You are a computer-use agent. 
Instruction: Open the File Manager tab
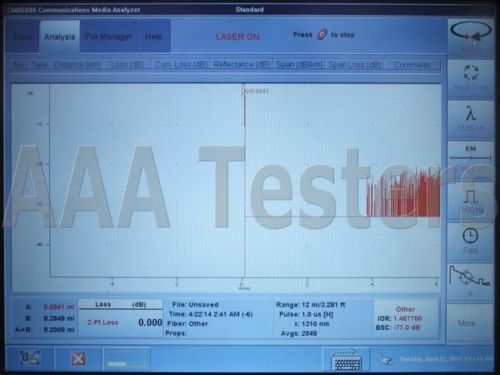click(x=108, y=36)
